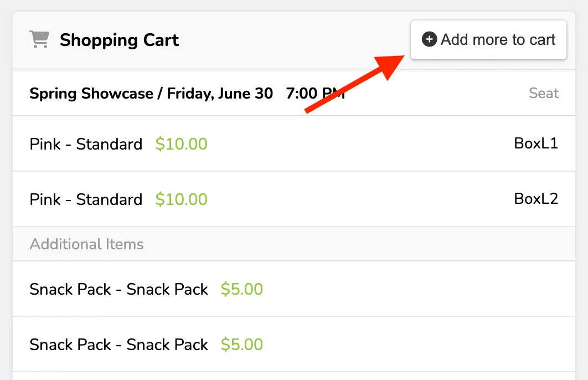Click the plus icon in Add more button
The height and width of the screenshot is (380, 588).
[429, 39]
